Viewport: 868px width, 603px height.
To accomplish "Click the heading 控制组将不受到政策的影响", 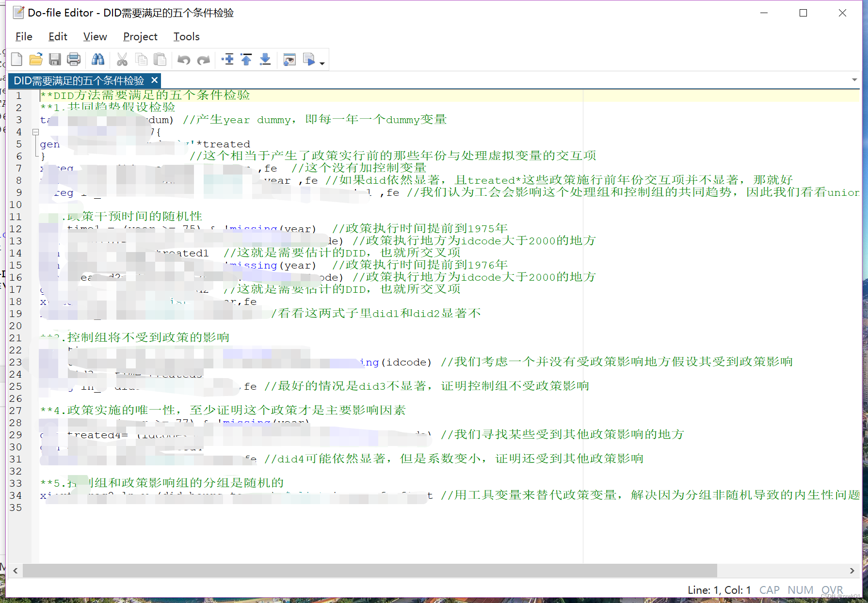I will [x=148, y=337].
